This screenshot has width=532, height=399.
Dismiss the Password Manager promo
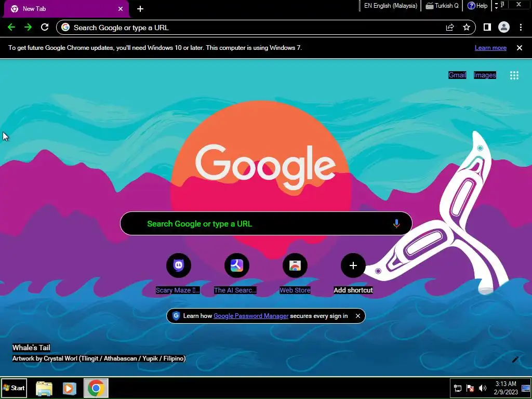tap(357, 316)
